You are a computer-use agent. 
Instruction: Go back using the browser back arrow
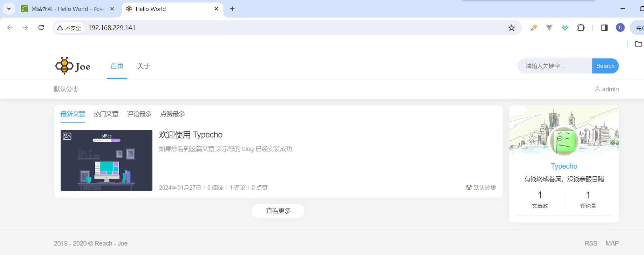tap(10, 28)
